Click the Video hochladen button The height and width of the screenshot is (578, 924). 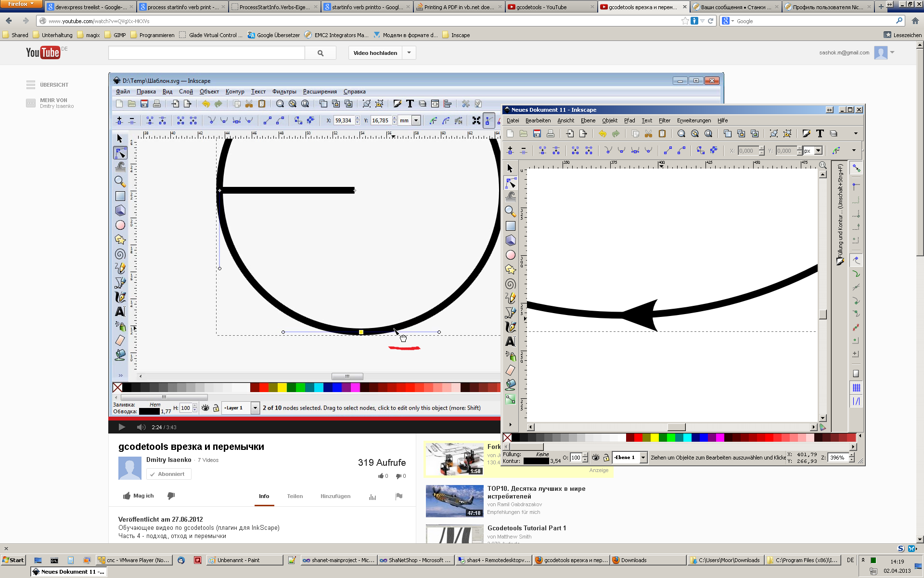point(375,53)
